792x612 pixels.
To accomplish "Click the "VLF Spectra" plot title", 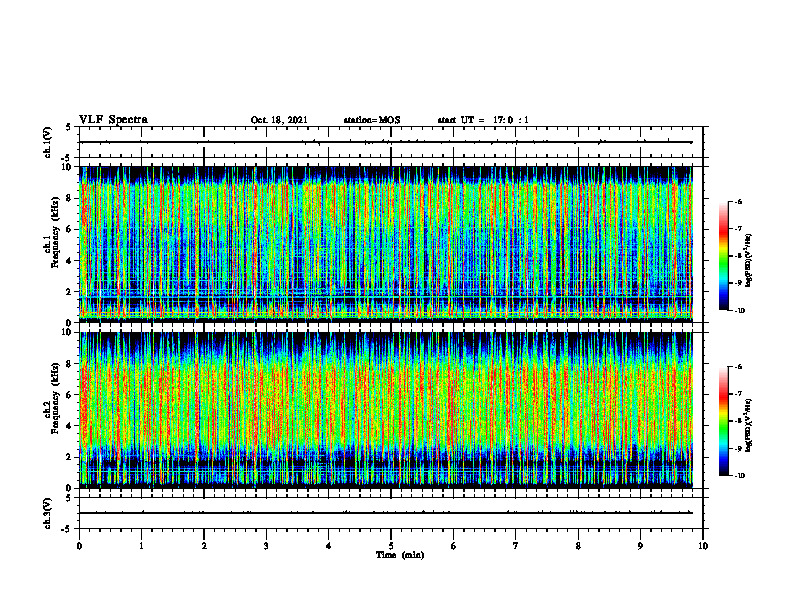I will [x=113, y=120].
